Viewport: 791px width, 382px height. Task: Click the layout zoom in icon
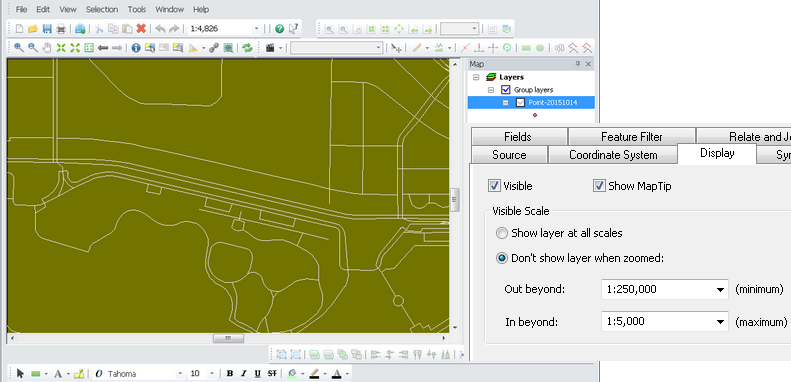pos(329,29)
